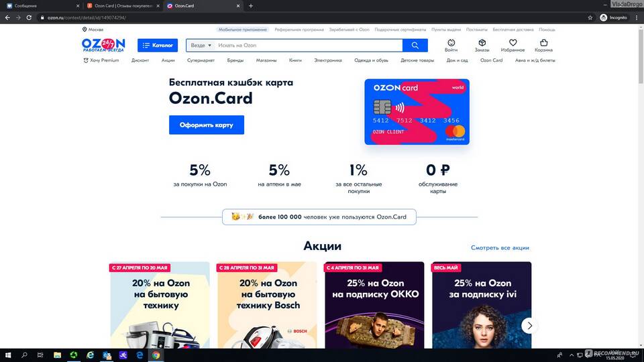This screenshot has height=362, width=644.
Task: Open the 25% на подписку OKKO promo card
Action: [374, 305]
